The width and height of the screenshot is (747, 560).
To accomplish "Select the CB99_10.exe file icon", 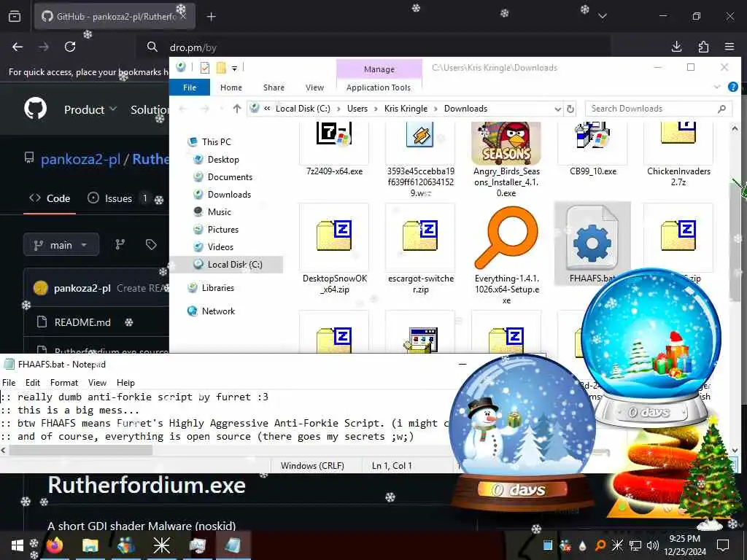I will coord(592,135).
